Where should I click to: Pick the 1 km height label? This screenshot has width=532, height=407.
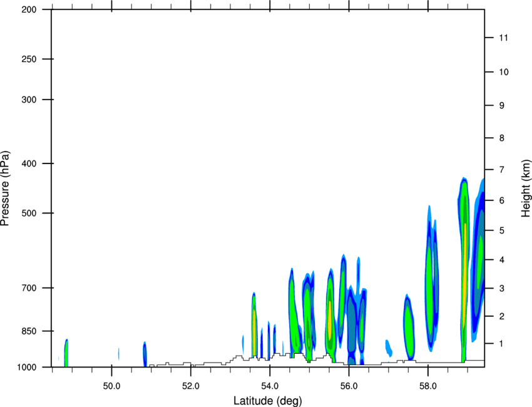[x=502, y=344]
